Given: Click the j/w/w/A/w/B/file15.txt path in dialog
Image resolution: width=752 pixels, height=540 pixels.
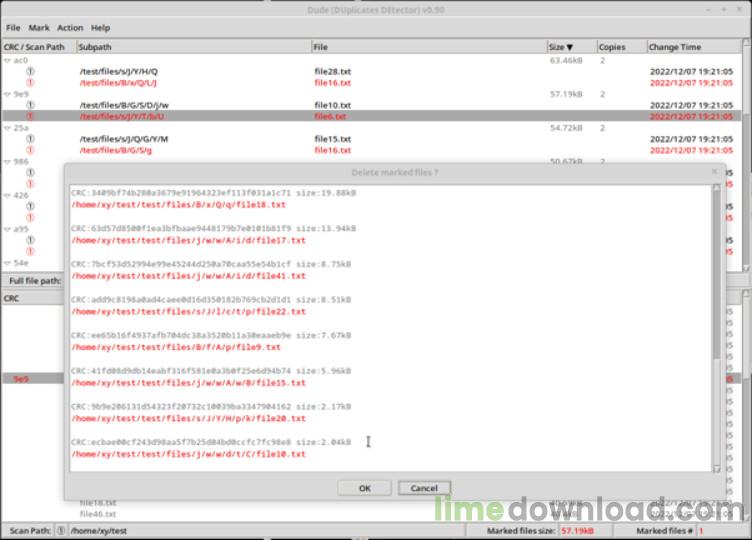Looking at the screenshot, I should pos(188,383).
